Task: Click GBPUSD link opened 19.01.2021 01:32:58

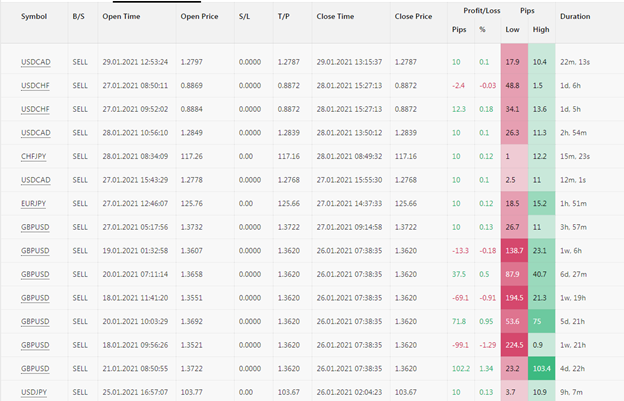Action: [x=34, y=250]
